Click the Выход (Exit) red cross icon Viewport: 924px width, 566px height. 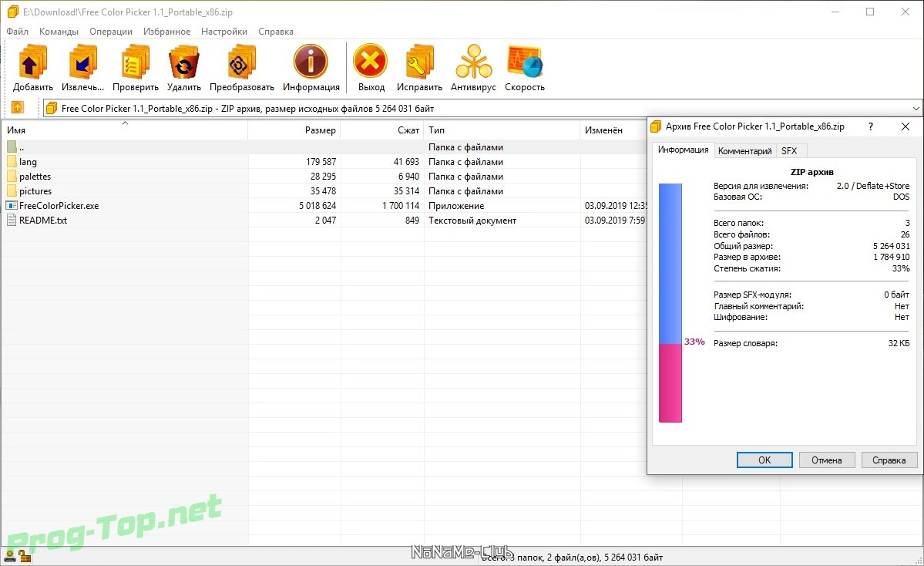371,61
